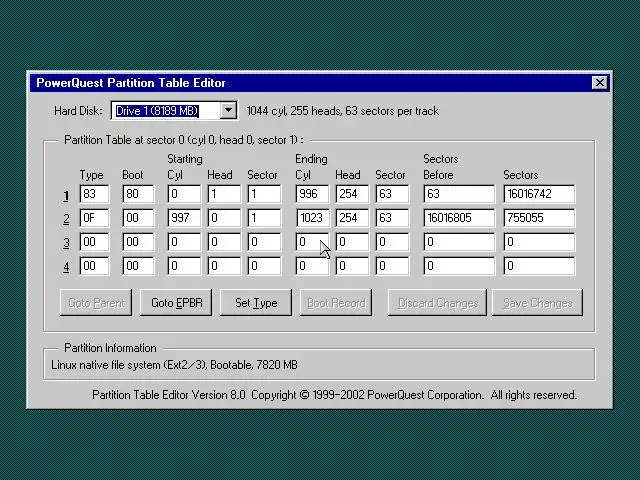Viewport: 640px width, 480px height.
Task: Click row 4 Ending Cyl field
Action: coord(312,266)
